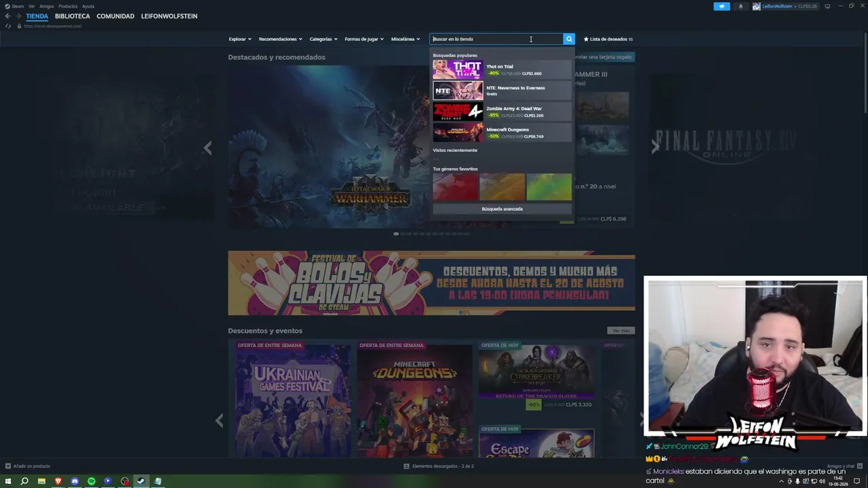Reload the store page
Viewport: 868px width, 488px height.
7,26
